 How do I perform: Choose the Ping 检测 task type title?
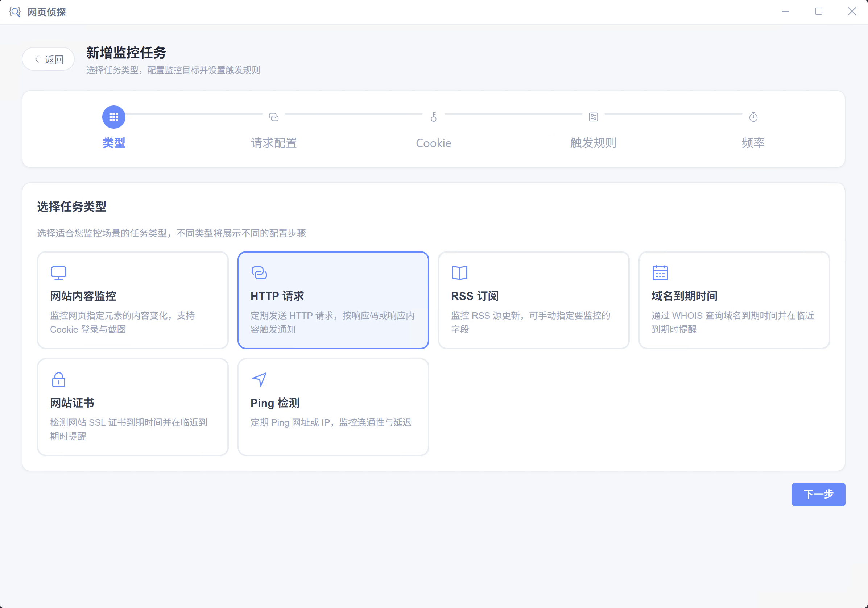[x=275, y=403]
